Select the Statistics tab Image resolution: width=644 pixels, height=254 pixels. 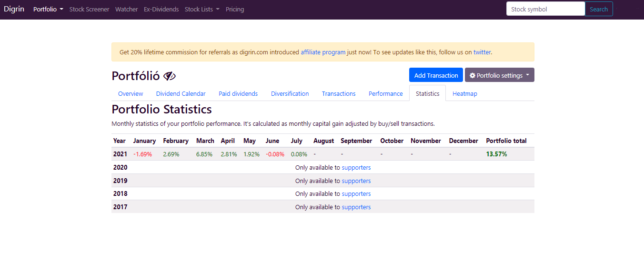427,93
